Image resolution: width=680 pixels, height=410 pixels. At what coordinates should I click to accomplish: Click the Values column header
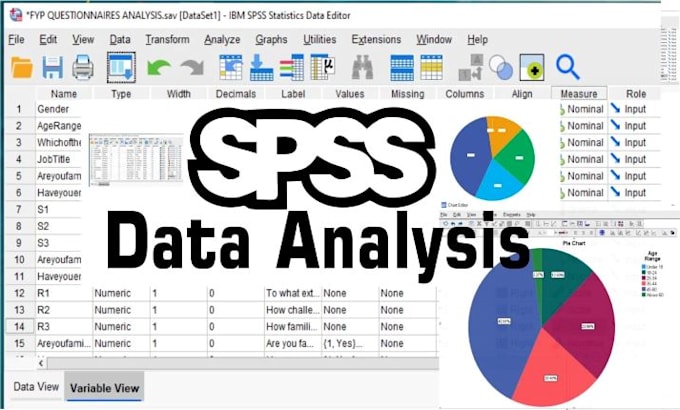click(x=350, y=94)
